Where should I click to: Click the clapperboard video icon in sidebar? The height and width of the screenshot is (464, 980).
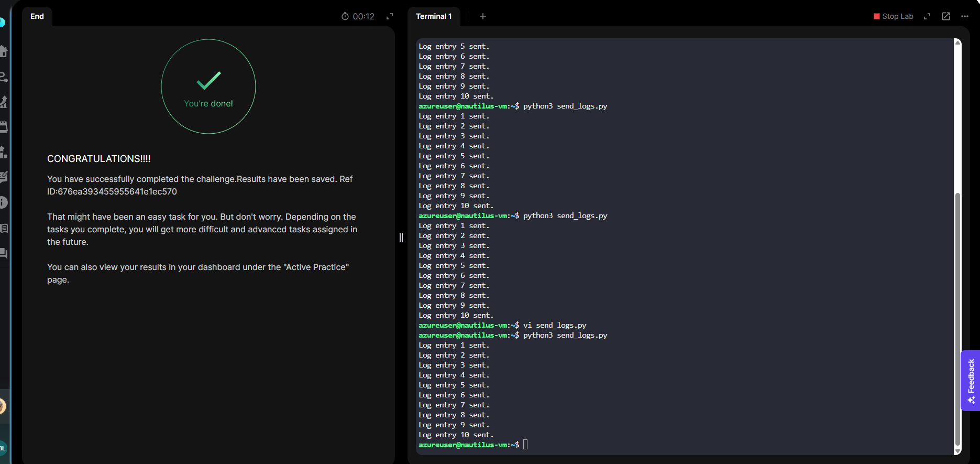click(x=3, y=127)
